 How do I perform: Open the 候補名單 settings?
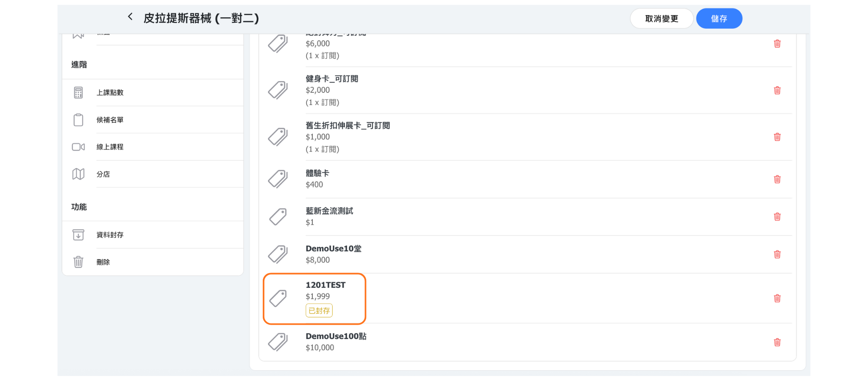110,120
